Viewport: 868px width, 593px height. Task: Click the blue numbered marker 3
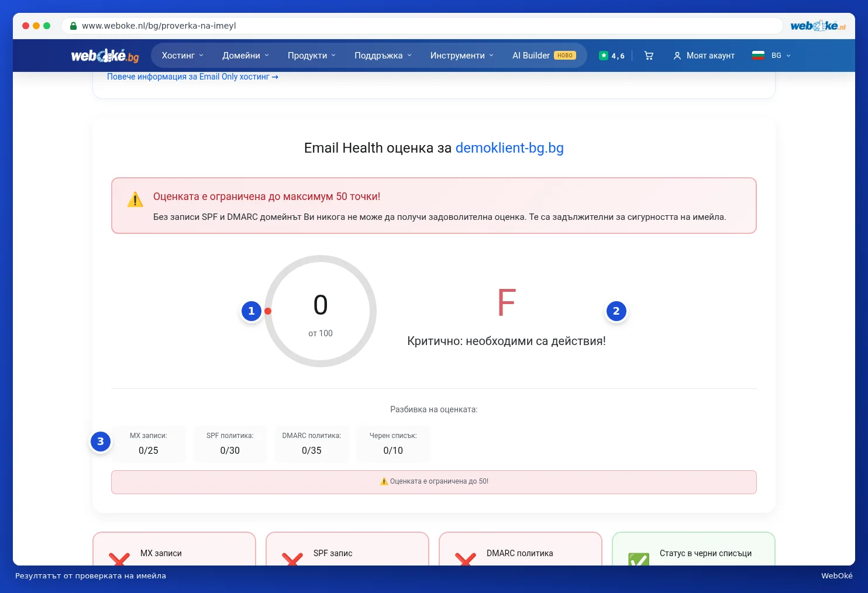[101, 442]
